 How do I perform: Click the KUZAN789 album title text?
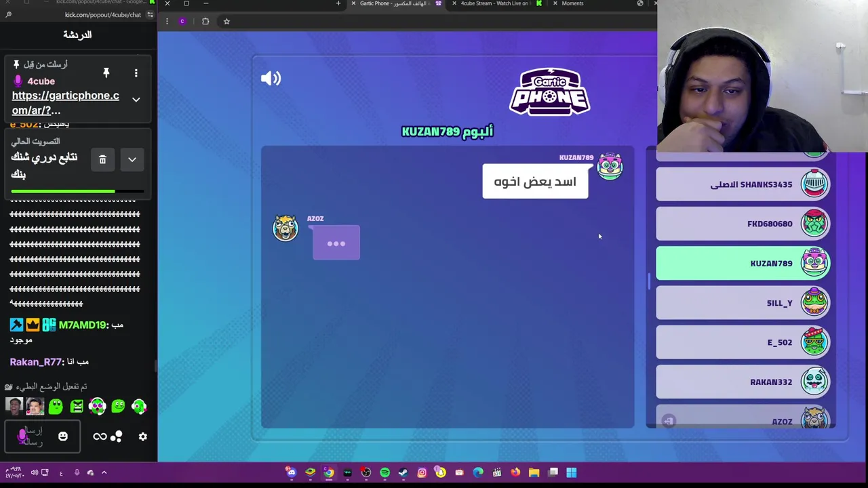pos(448,131)
